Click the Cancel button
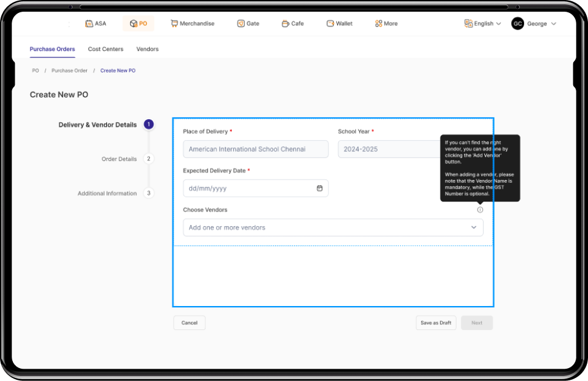588x381 pixels. click(189, 323)
